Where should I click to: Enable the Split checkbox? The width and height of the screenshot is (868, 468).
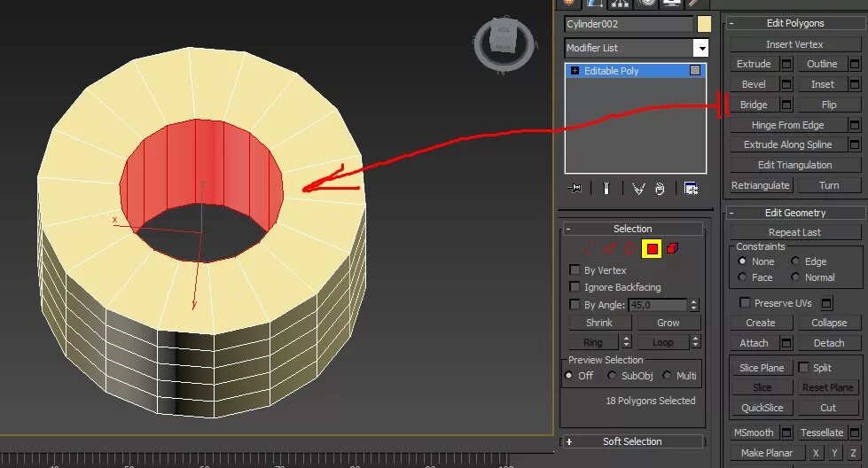(x=803, y=367)
